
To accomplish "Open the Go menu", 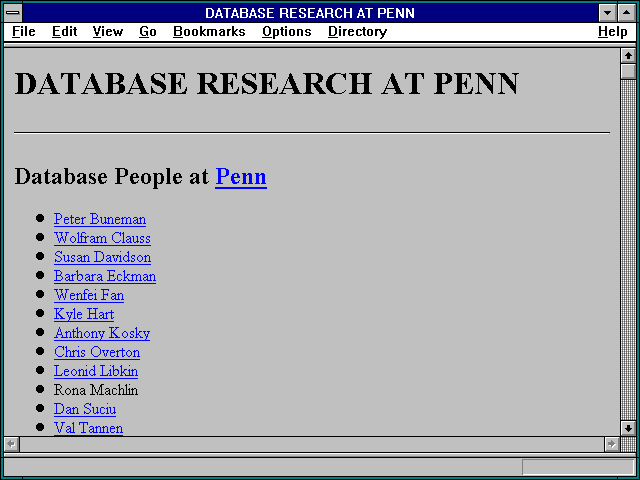I will pos(148,32).
